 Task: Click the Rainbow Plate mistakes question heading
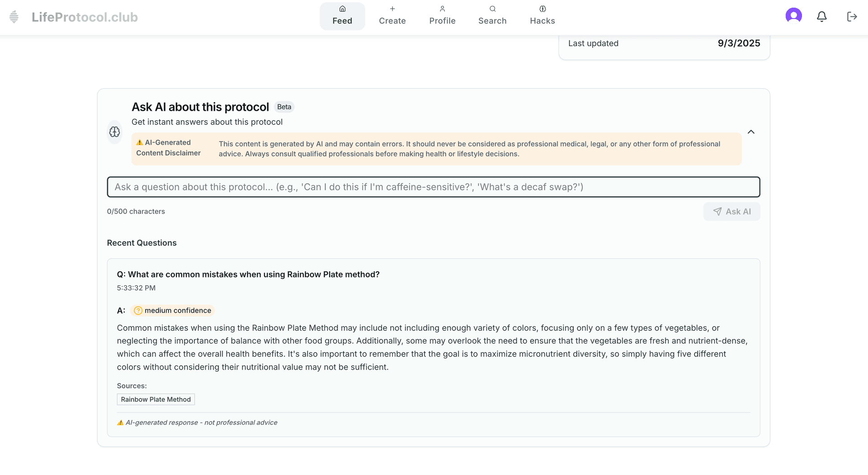click(x=248, y=274)
